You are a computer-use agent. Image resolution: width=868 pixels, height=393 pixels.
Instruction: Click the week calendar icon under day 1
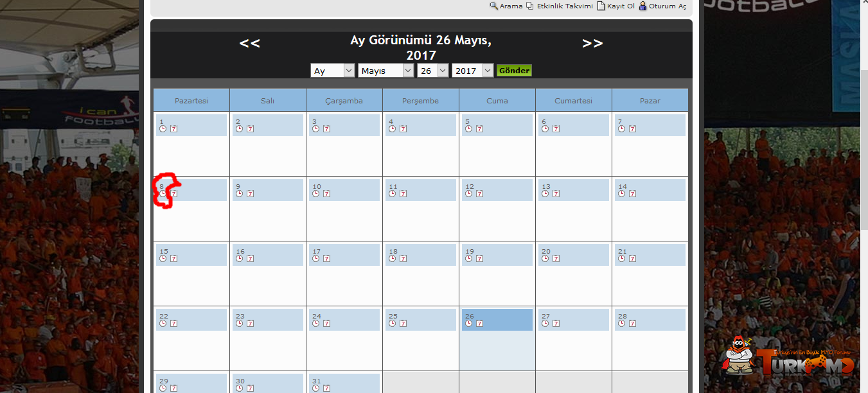tap(174, 128)
